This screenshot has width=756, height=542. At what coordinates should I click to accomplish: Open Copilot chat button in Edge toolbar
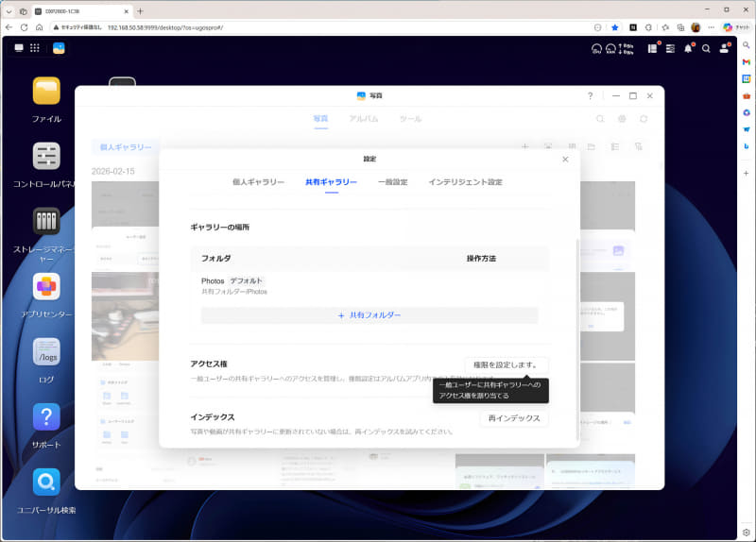click(x=736, y=27)
